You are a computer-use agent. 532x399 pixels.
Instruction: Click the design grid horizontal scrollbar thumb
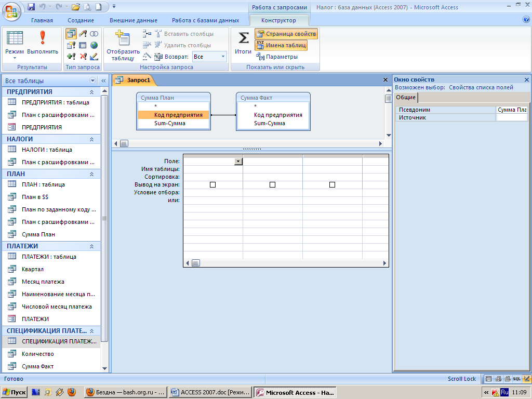196,263
